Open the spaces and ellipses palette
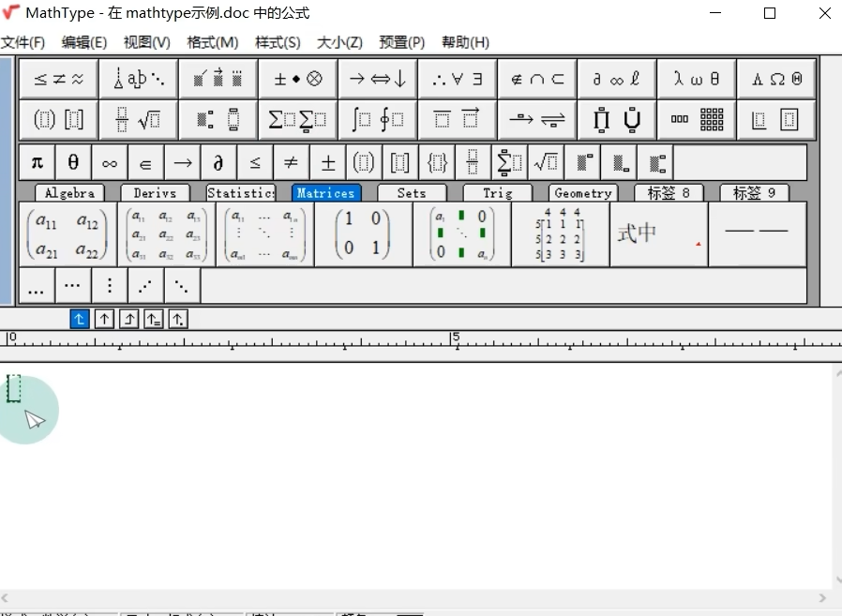Viewport: 842px width, 616px height. click(x=139, y=80)
